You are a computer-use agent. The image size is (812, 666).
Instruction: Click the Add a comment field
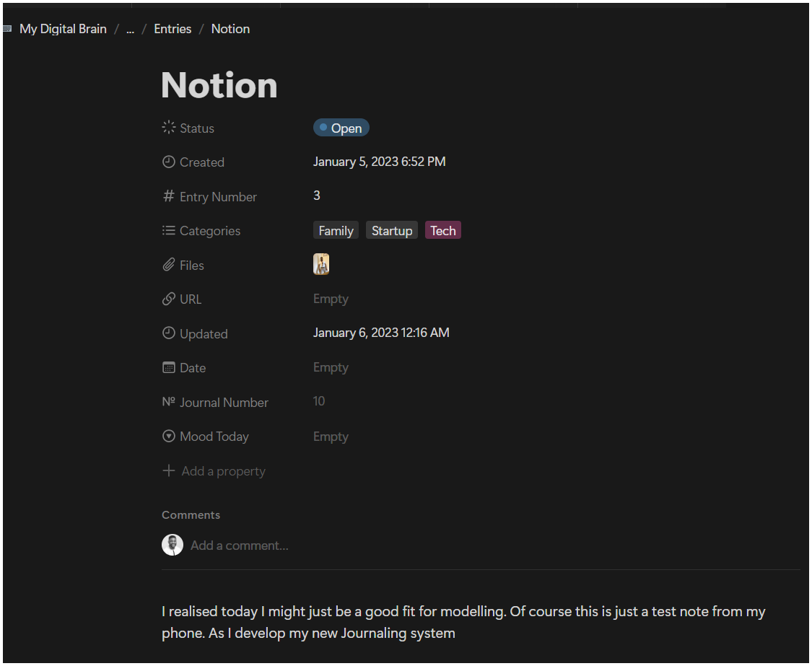pyautogui.click(x=239, y=545)
